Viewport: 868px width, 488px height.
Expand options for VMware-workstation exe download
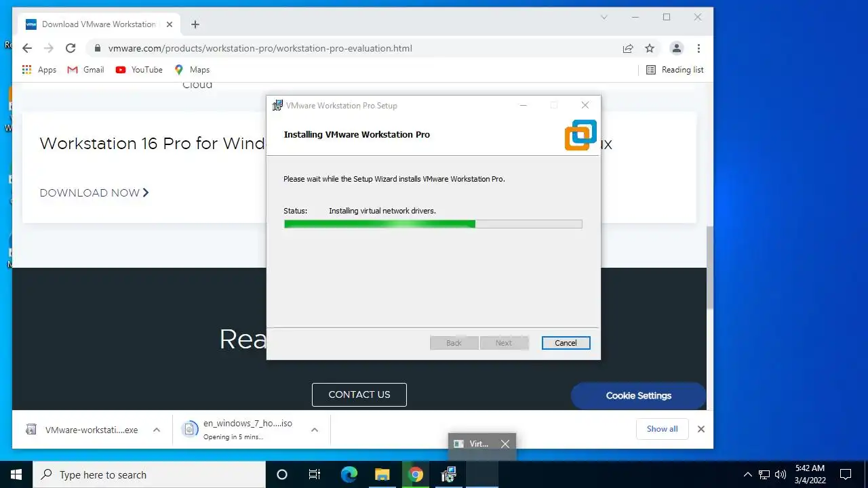(157, 430)
